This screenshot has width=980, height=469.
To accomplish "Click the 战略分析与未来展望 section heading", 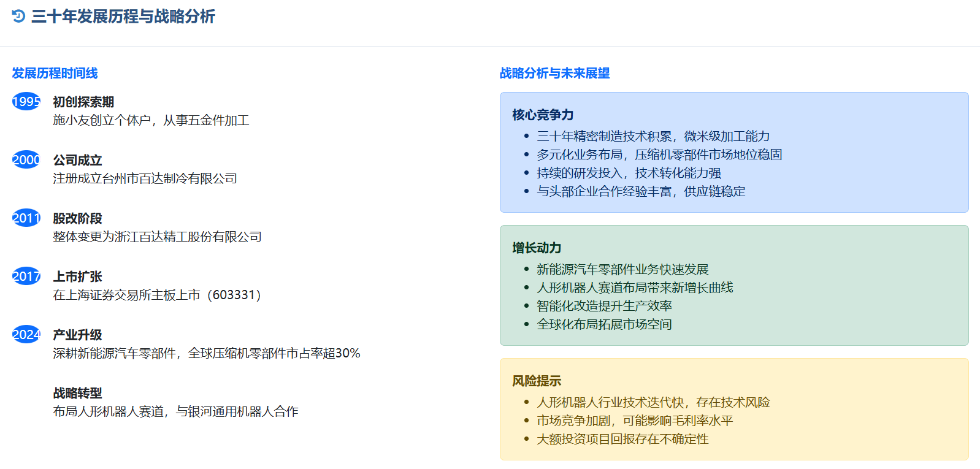I will coord(554,73).
